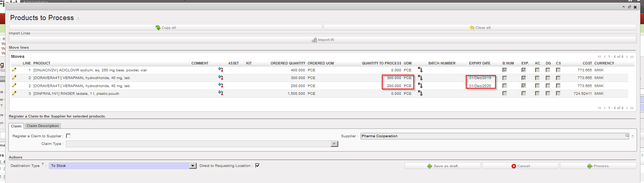This screenshot has width=644, height=183.
Task: Click the comment icon on the RINGER lactate row
Action: click(x=220, y=93)
